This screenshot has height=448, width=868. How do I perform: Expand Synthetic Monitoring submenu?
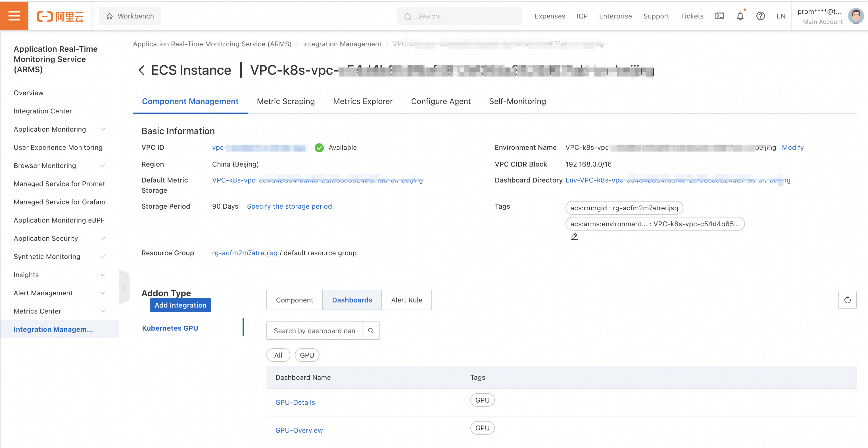[x=103, y=257]
